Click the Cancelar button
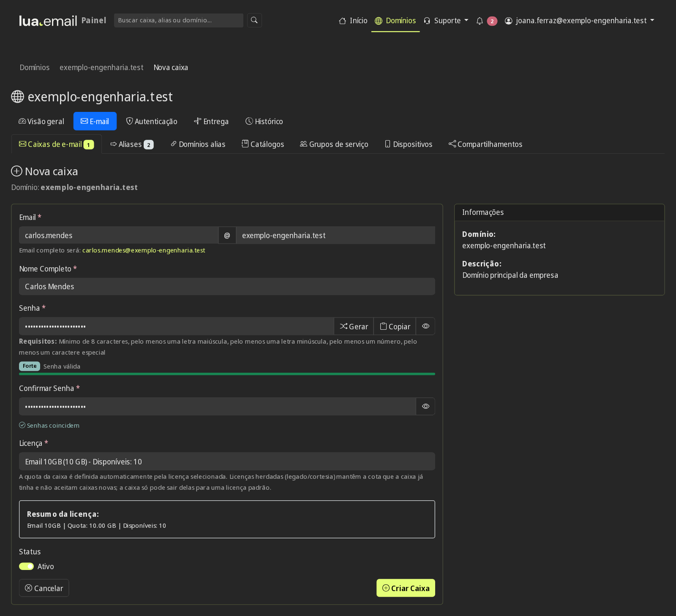676x616 pixels. [x=44, y=588]
